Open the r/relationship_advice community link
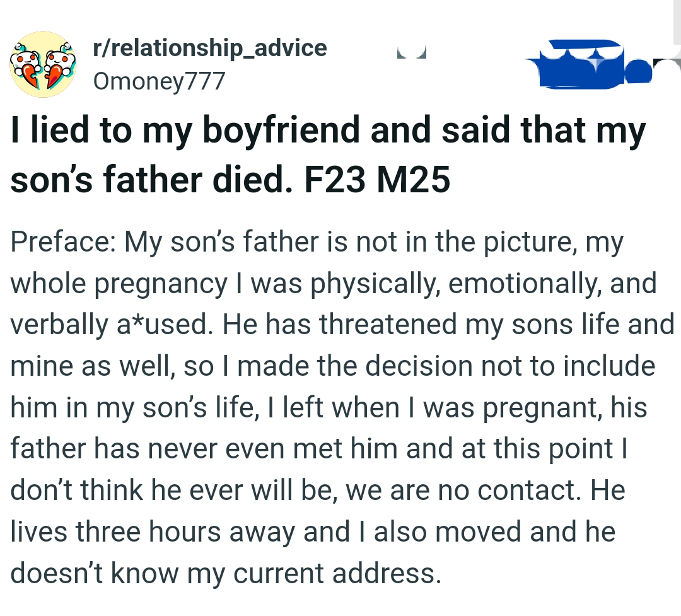The width and height of the screenshot is (681, 616). click(209, 47)
